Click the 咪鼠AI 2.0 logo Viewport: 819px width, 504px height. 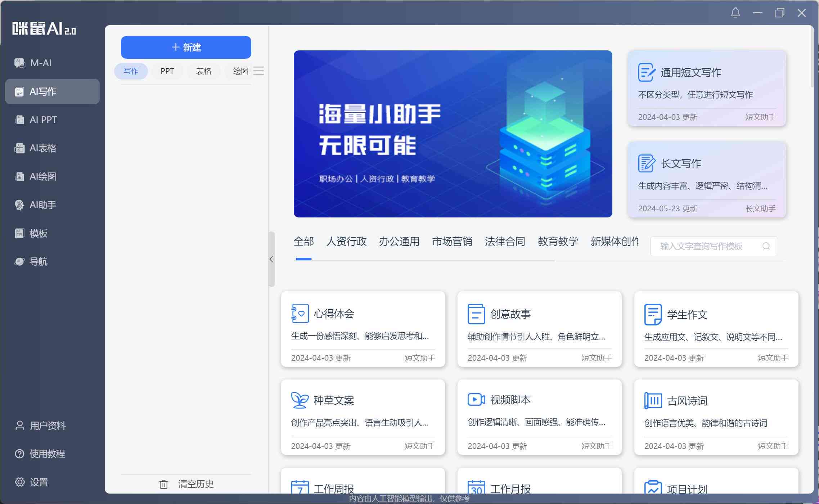click(x=44, y=28)
